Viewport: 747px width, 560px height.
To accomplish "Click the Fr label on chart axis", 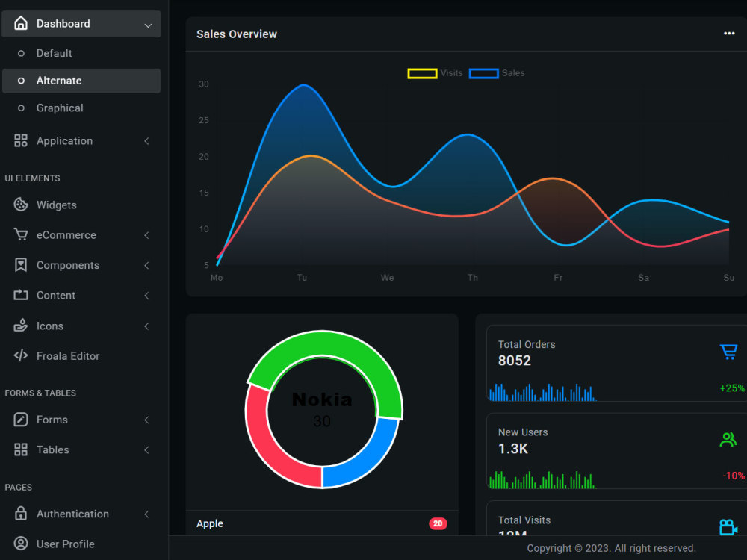I will 558,278.
